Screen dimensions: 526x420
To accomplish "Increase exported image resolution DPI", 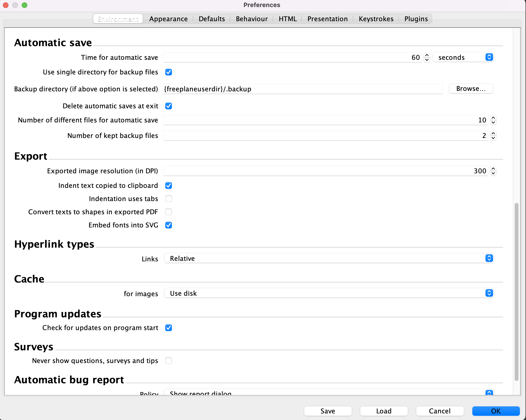I will 493,169.
